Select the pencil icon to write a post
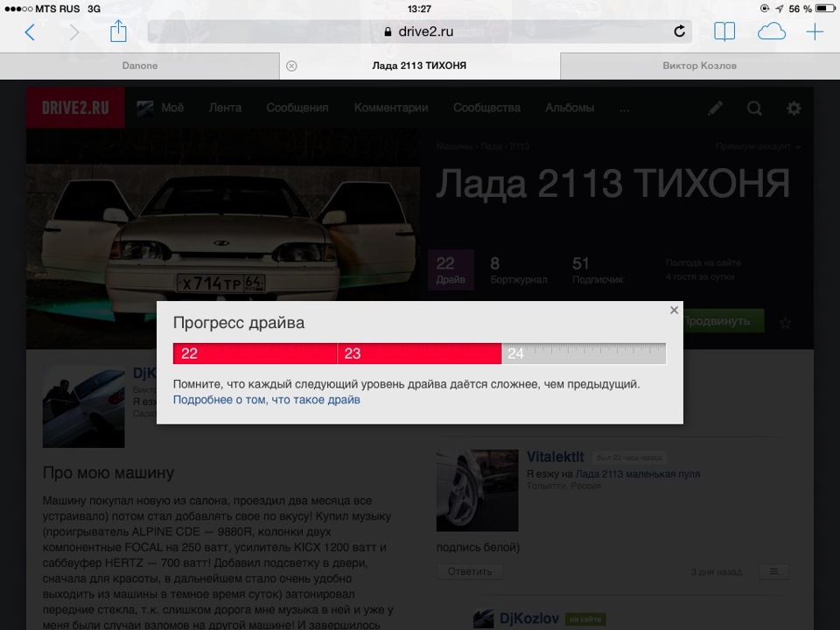The width and height of the screenshot is (840, 630). (714, 108)
